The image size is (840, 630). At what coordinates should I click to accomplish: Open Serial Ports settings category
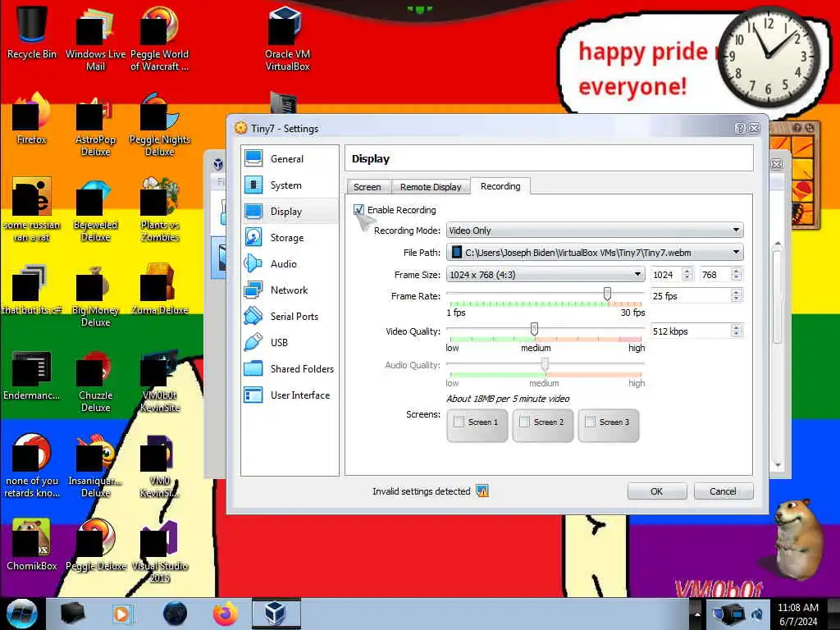290,316
